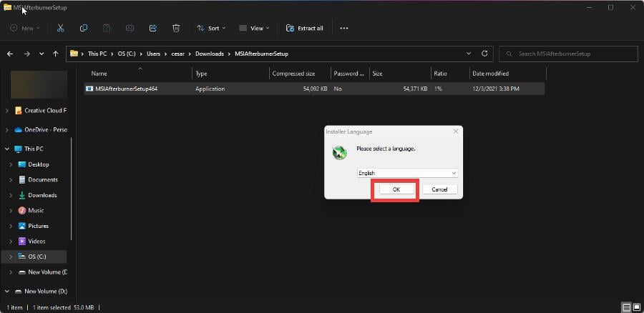Image resolution: width=644 pixels, height=313 pixels.
Task: Select the MSIAfterburnerSetup464 file row
Action: 315,89
